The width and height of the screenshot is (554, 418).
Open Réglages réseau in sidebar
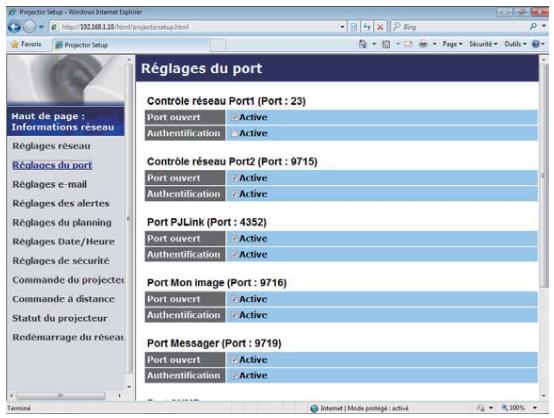[51, 146]
